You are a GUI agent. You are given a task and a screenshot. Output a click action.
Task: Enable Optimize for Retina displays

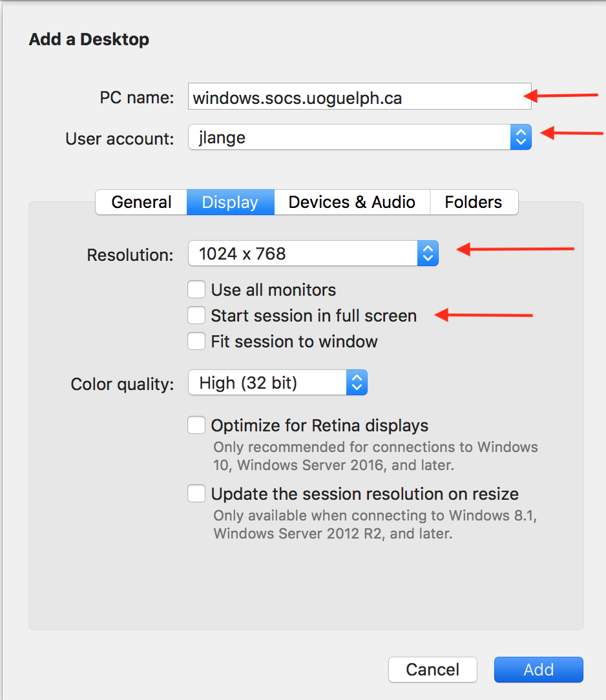point(196,425)
